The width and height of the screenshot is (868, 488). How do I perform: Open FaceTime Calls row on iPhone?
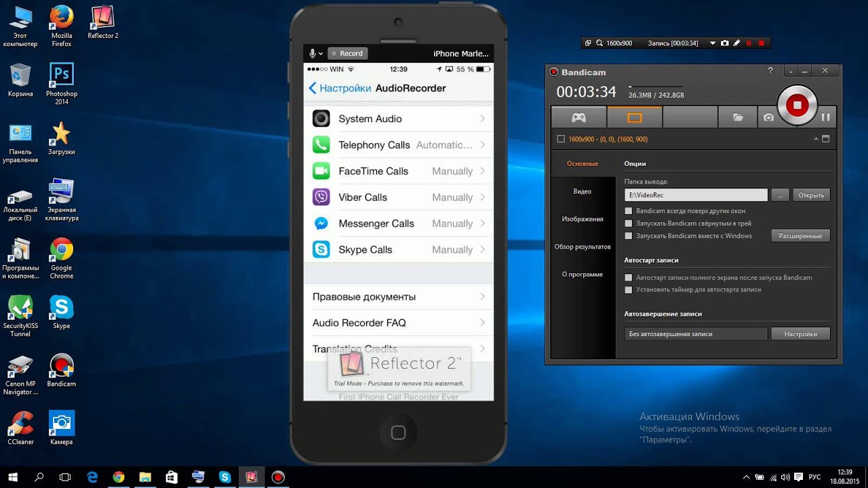[399, 171]
